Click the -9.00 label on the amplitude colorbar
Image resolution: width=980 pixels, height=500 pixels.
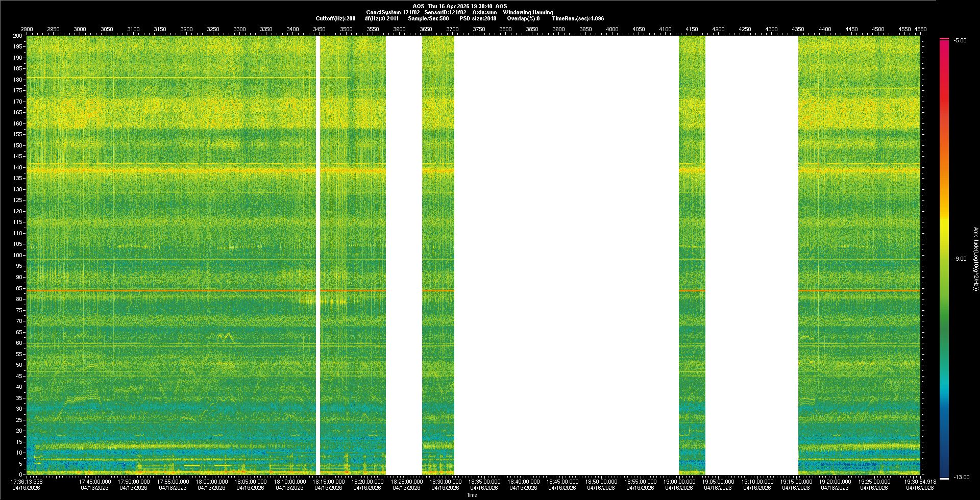coord(960,259)
